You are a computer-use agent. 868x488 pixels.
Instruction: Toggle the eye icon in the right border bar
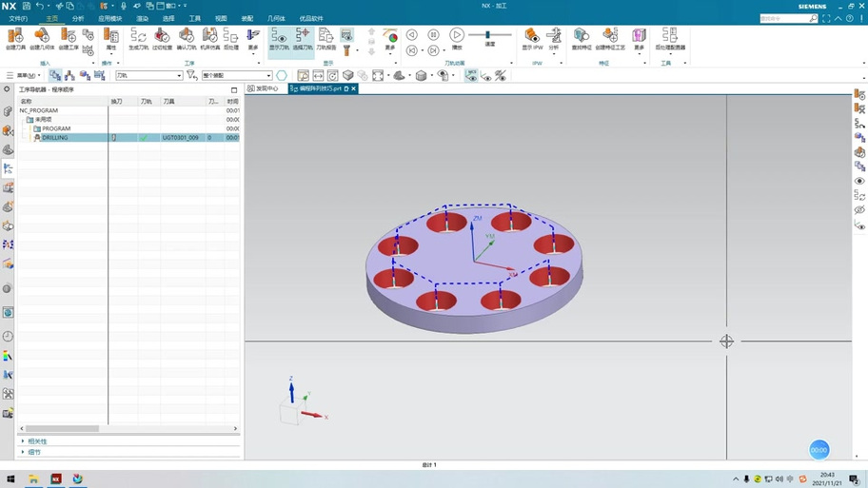[x=859, y=181]
